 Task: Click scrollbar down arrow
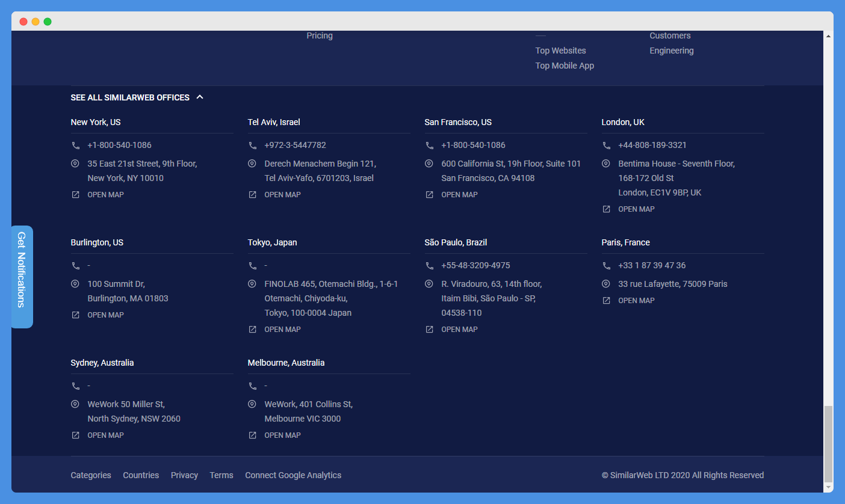(x=828, y=487)
